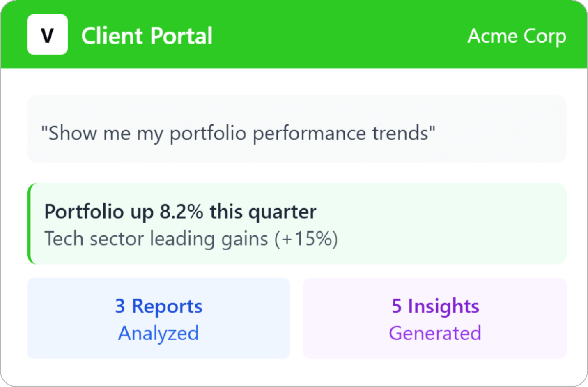Select the "3 Reports" count text
This screenshot has height=387, width=588.
pos(158,306)
